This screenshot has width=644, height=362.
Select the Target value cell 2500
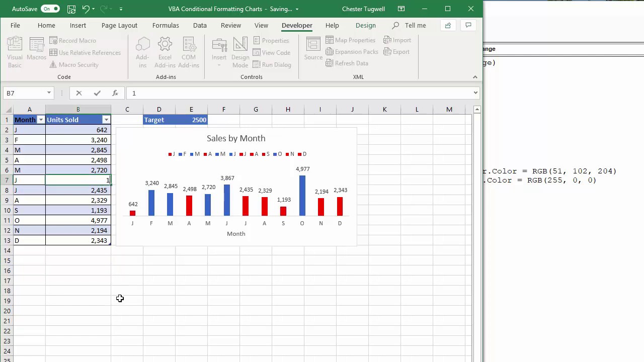[192, 120]
